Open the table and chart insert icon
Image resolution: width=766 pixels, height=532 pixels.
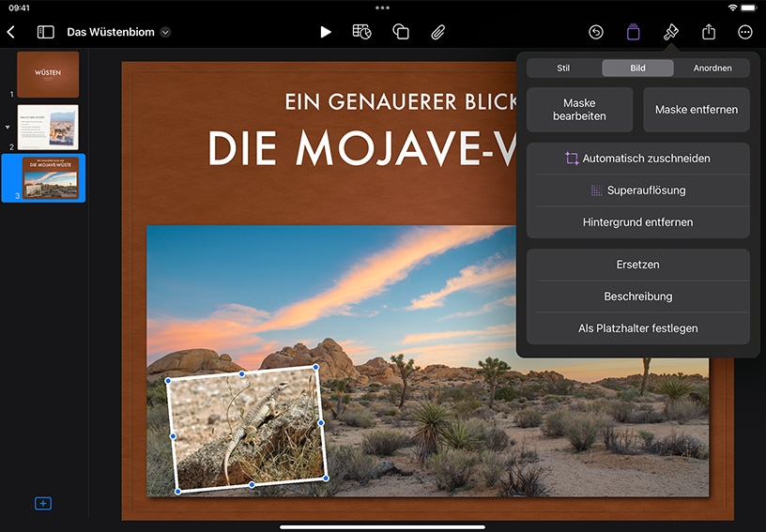361,32
